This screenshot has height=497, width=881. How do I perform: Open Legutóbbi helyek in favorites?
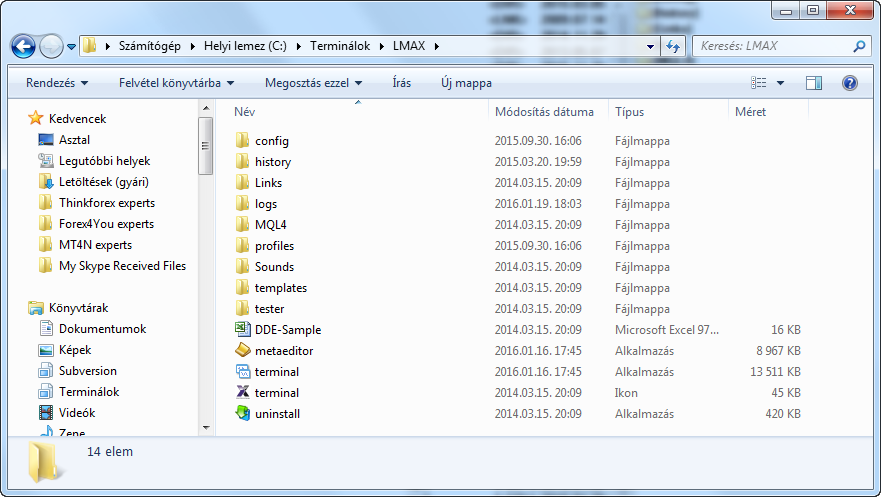tap(105, 161)
